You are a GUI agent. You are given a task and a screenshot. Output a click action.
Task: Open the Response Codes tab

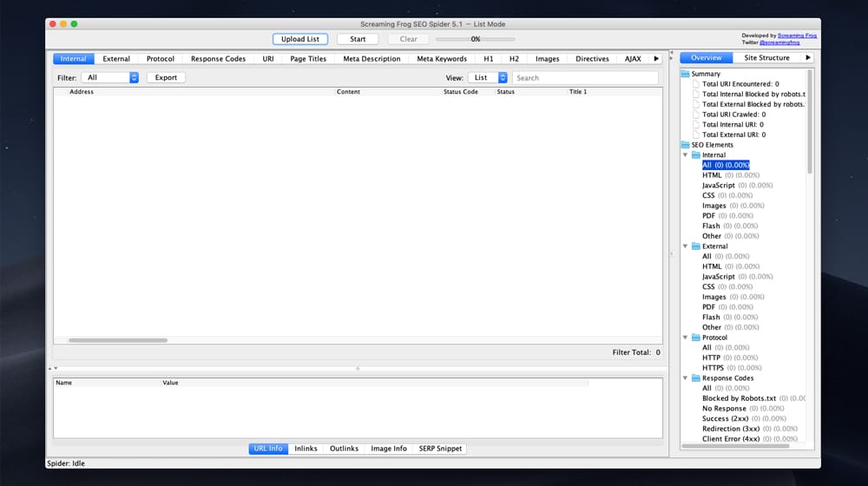[x=218, y=59]
